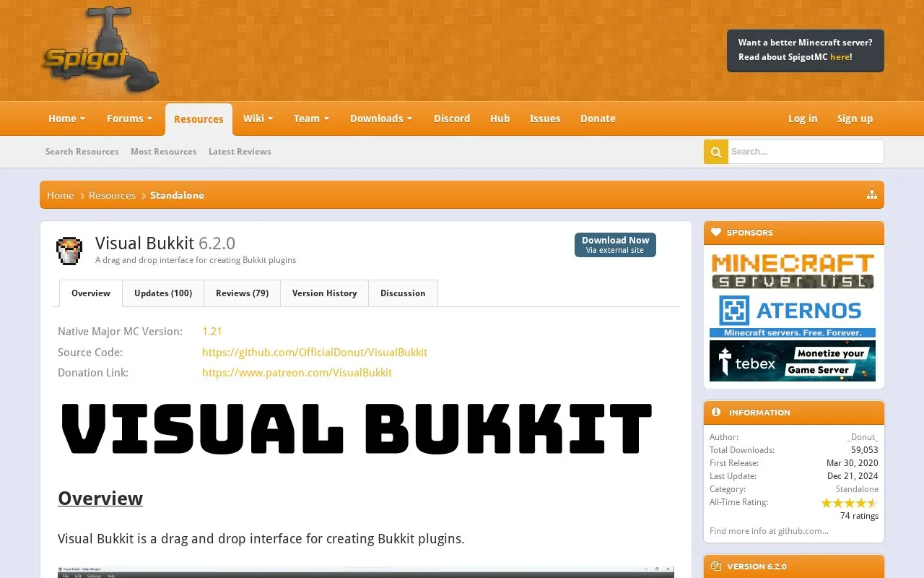Click the 74 ratings count
This screenshot has width=924, height=578.
(859, 516)
